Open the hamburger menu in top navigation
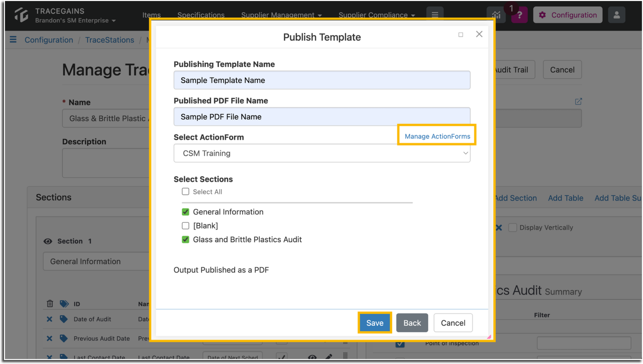Screen dimensions: 643x364 pos(435,14)
